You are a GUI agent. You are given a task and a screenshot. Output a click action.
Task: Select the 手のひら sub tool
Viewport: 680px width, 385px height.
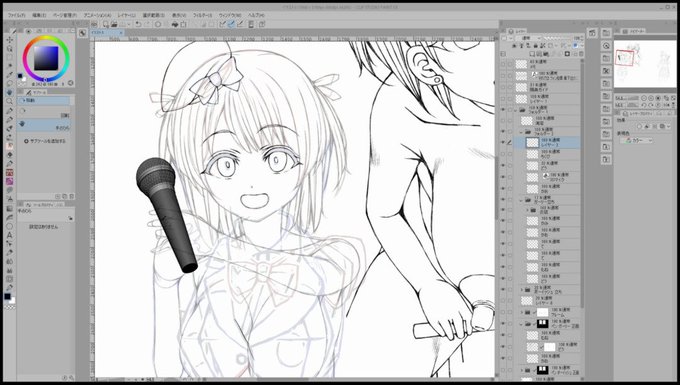(x=44, y=125)
